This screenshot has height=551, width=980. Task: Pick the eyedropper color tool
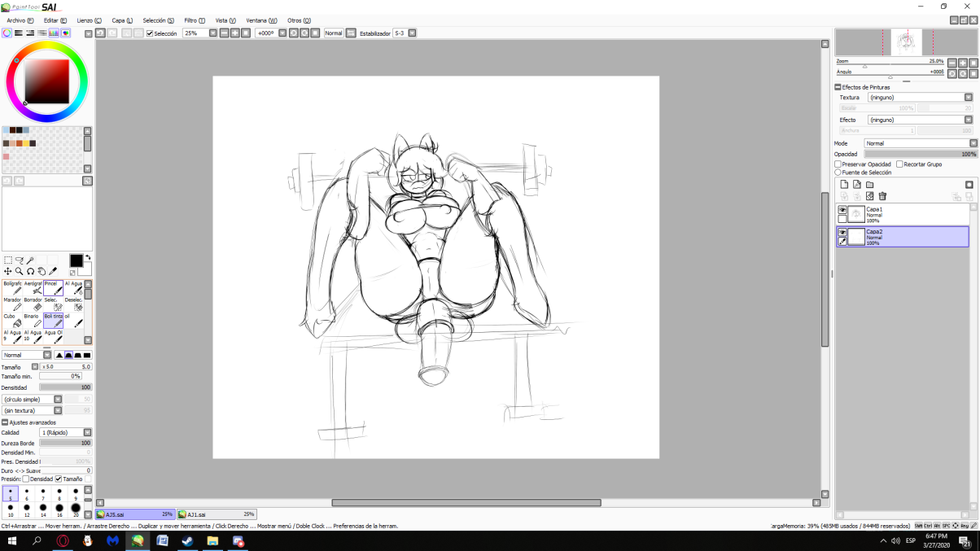[53, 272]
